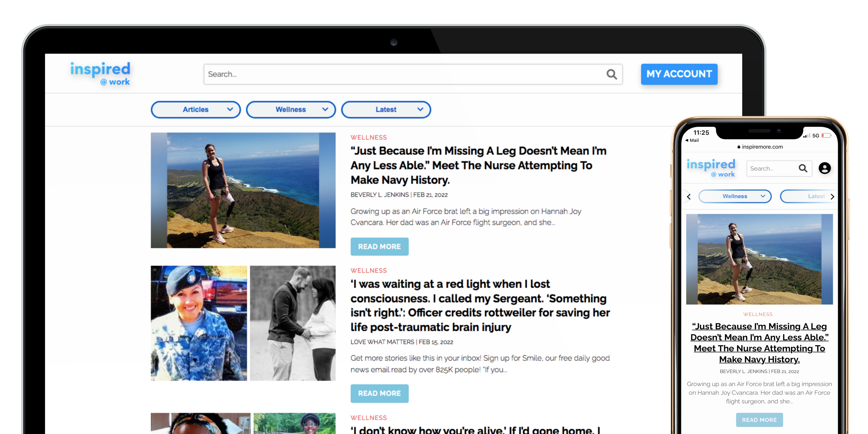Tap the right arrow in phone filter carousel
The image size is (868, 434).
(x=832, y=197)
